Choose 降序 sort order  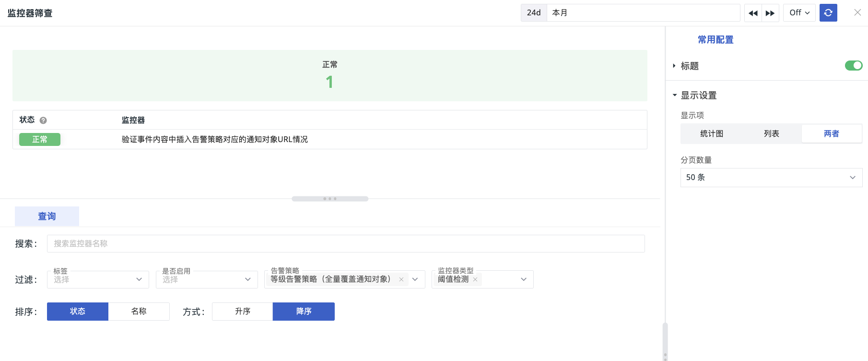tap(304, 312)
